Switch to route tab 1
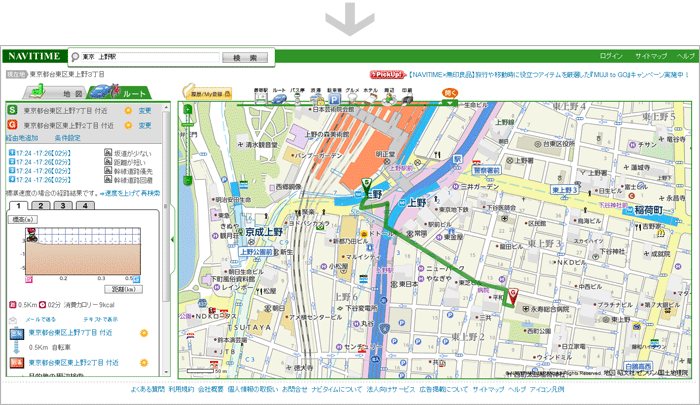The height and width of the screenshot is (405, 700). (x=18, y=205)
